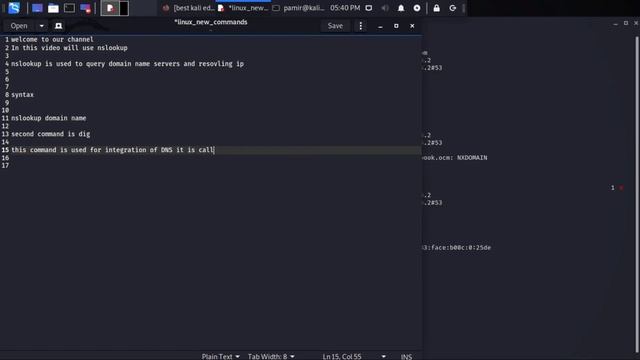The height and width of the screenshot is (360, 640).
Task: Open the editor's three-dot menu
Action: pos(360,26)
